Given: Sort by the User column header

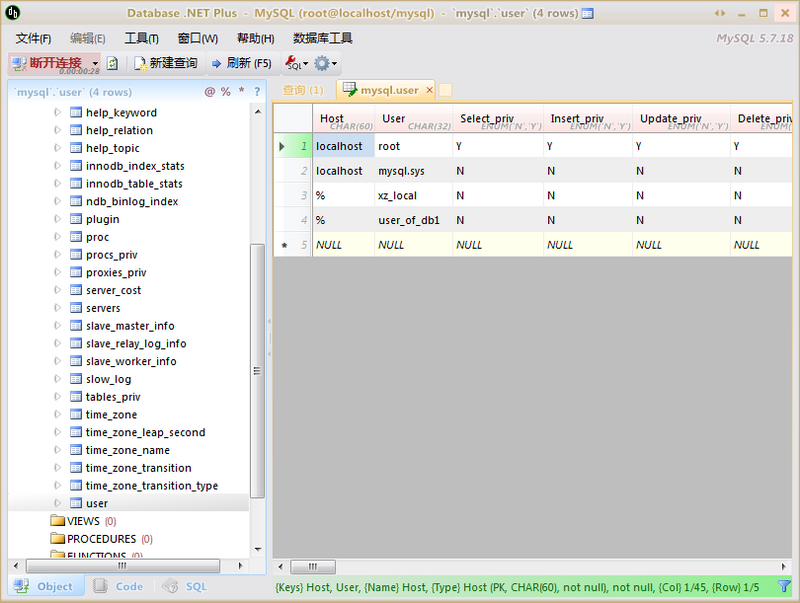Looking at the screenshot, I should 414,120.
